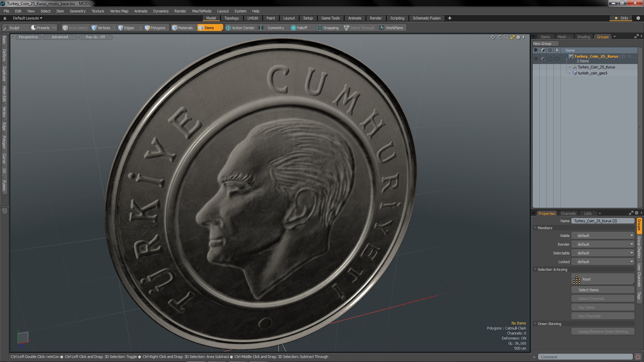Add a new layout tab with plus
Screen dimensions: 644x362
point(450,18)
